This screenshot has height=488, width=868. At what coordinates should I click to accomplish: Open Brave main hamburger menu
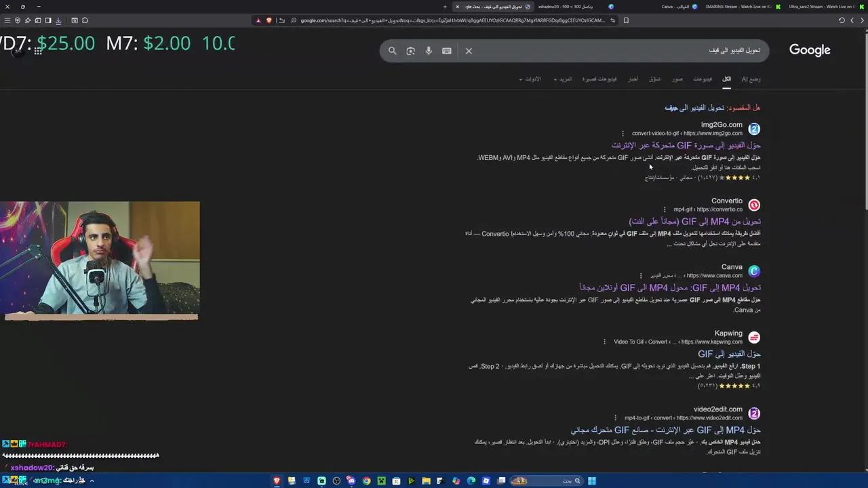[x=7, y=20]
